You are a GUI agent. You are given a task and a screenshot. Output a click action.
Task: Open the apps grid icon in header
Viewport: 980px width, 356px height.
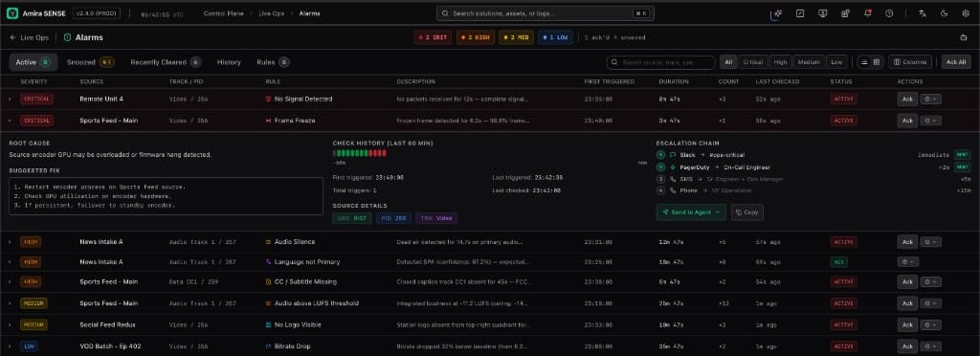[845, 13]
